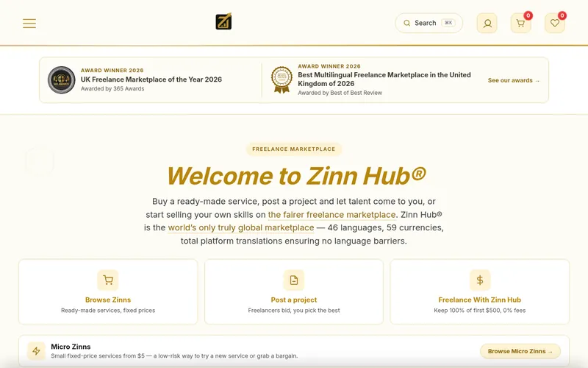The image size is (588, 368).
Task: Open the hamburger menu
Action: pyautogui.click(x=29, y=24)
